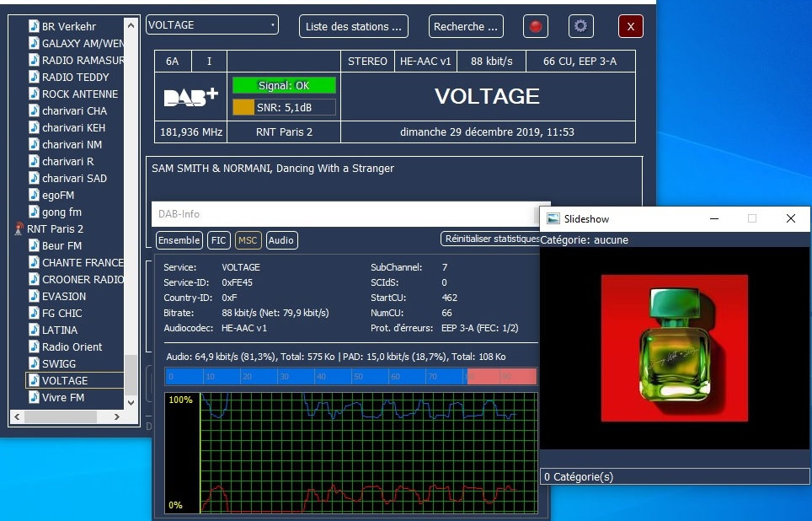Tune to ROCK ANTENNE
This screenshot has width=812, height=521.
point(80,94)
